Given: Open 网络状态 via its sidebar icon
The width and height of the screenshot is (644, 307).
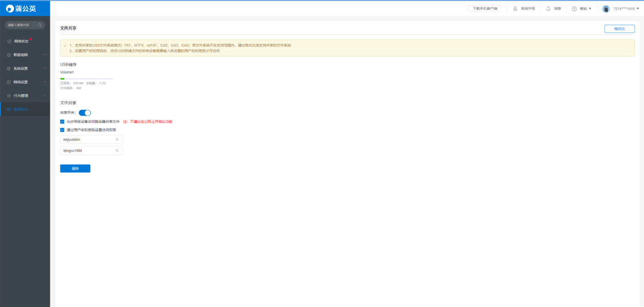Looking at the screenshot, I should (9, 41).
